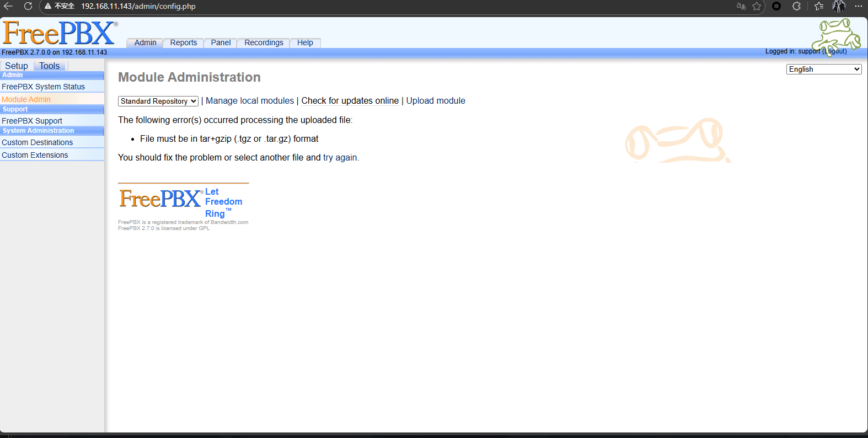The height and width of the screenshot is (438, 868).
Task: Open the Help tab
Action: coord(305,42)
